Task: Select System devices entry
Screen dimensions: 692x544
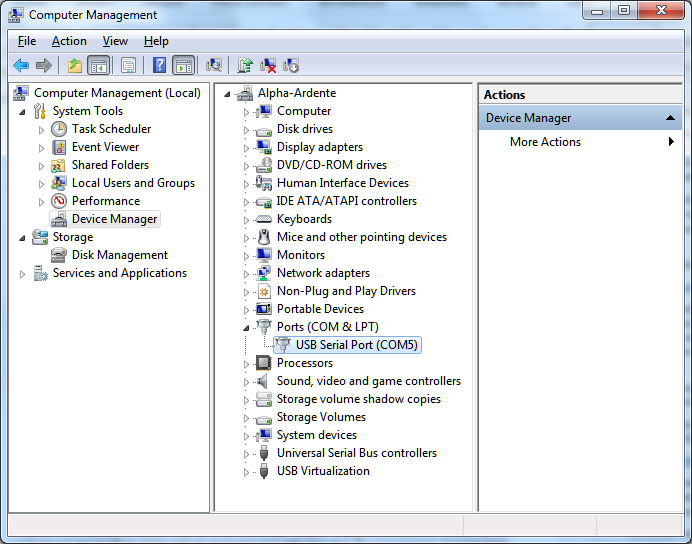Action: (x=316, y=435)
